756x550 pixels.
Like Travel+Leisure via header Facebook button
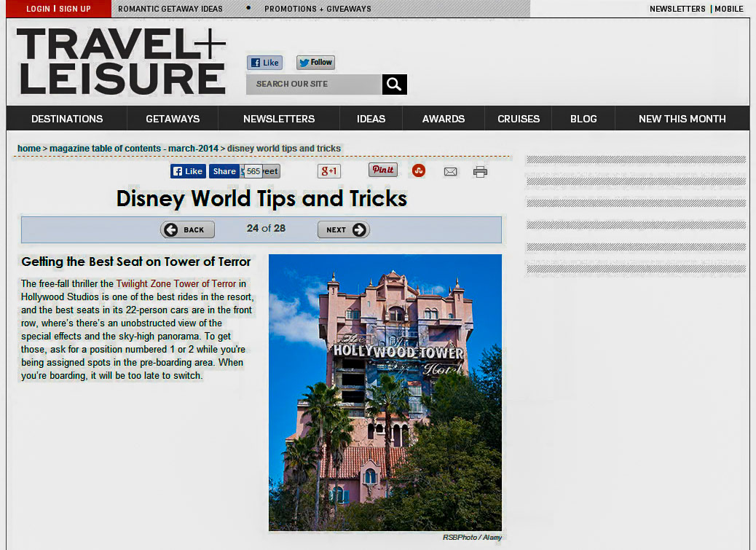[x=264, y=63]
